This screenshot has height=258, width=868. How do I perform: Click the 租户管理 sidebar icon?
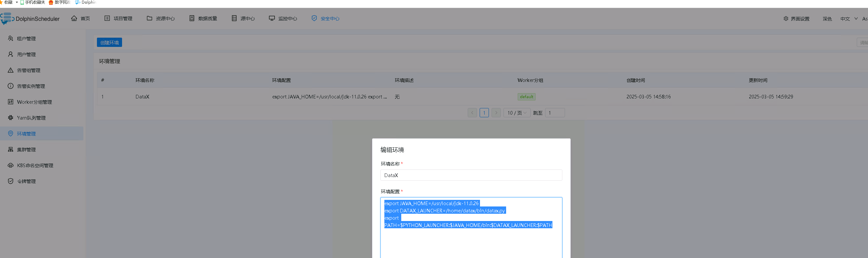pyautogui.click(x=11, y=38)
